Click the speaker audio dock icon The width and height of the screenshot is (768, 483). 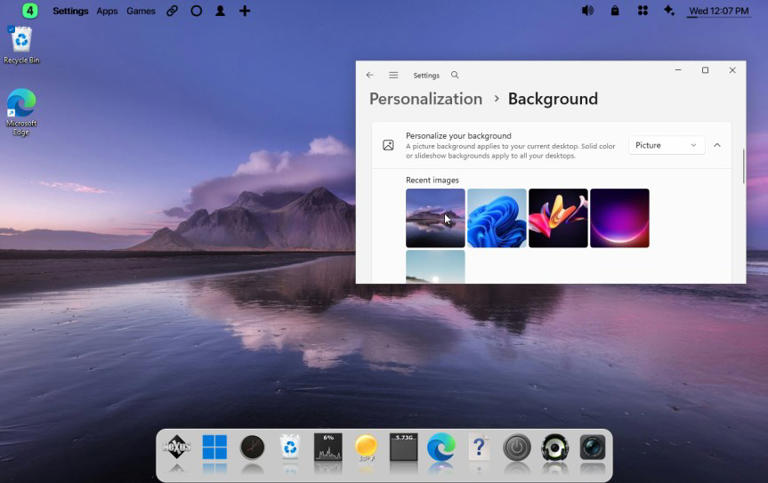[x=554, y=447]
